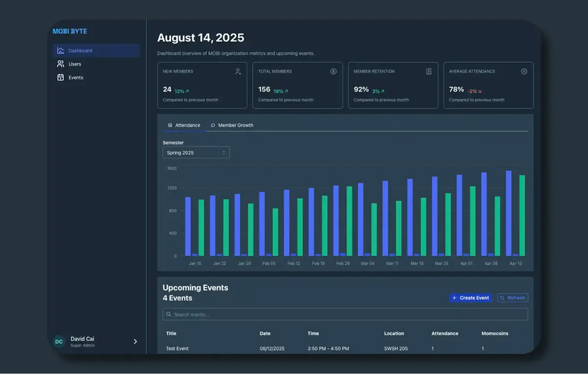
Task: Focus the Search events input field
Action: (x=345, y=315)
